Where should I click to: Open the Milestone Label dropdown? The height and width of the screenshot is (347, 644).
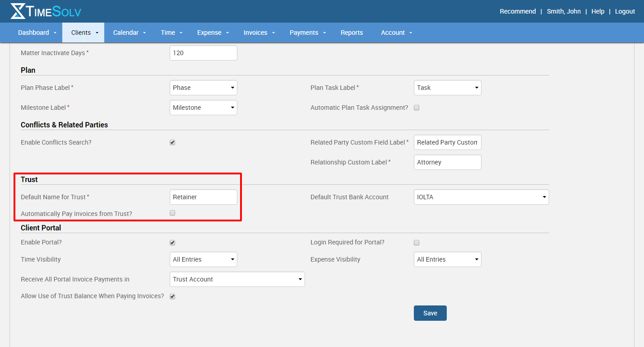(x=203, y=107)
